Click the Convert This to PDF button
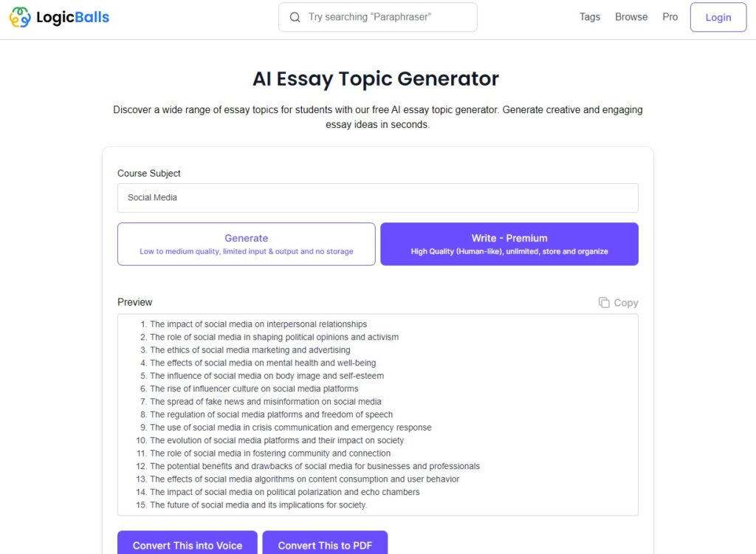Screen dimensions: 756x554 (326, 545)
